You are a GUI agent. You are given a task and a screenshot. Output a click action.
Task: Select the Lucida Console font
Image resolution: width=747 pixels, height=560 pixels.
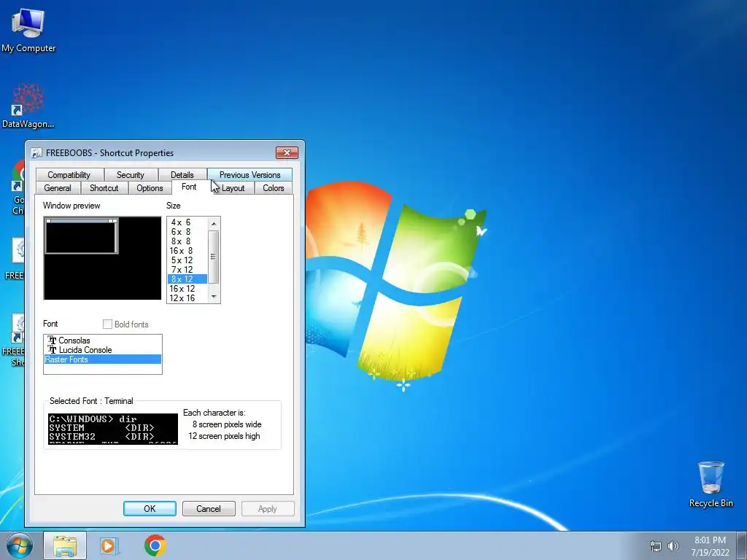click(102, 350)
